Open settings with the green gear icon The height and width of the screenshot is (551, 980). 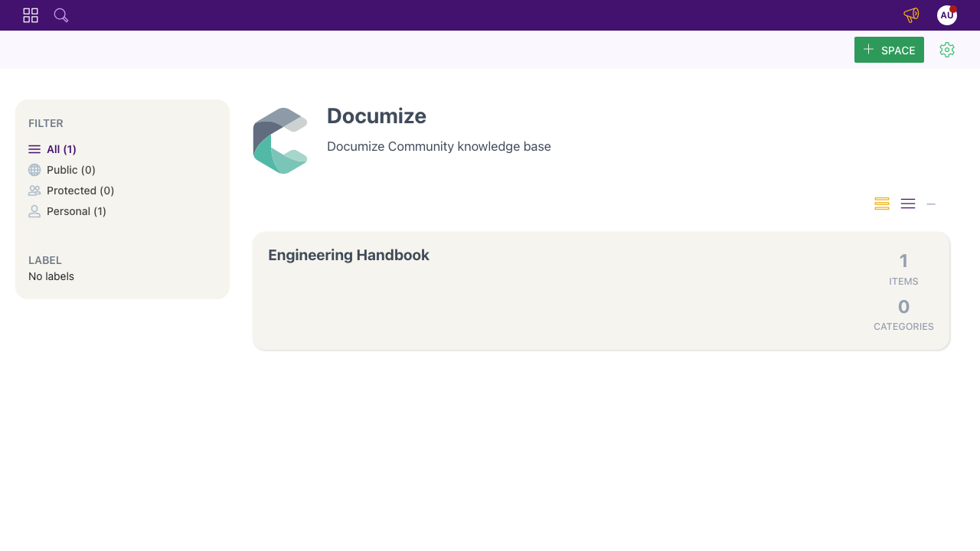(947, 50)
